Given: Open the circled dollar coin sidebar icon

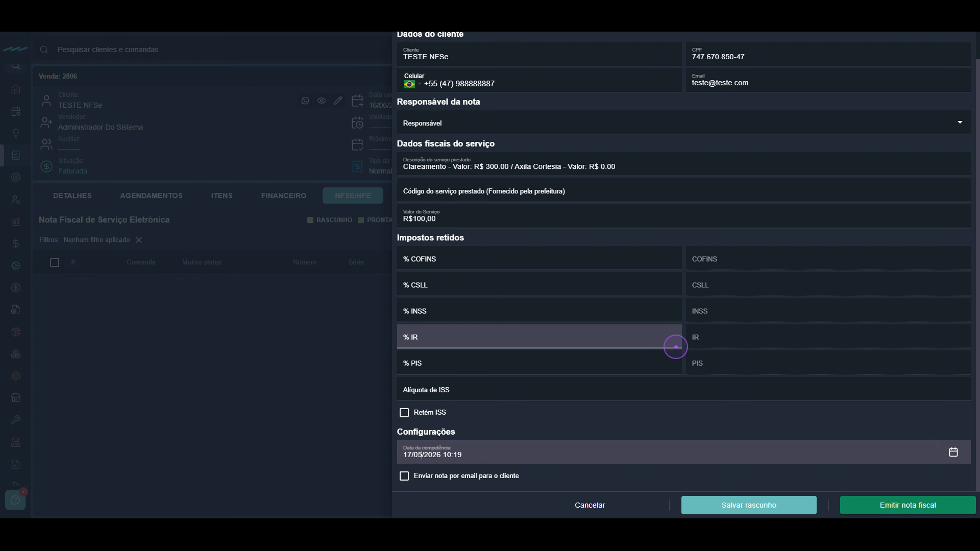Looking at the screenshot, I should 16,287.
